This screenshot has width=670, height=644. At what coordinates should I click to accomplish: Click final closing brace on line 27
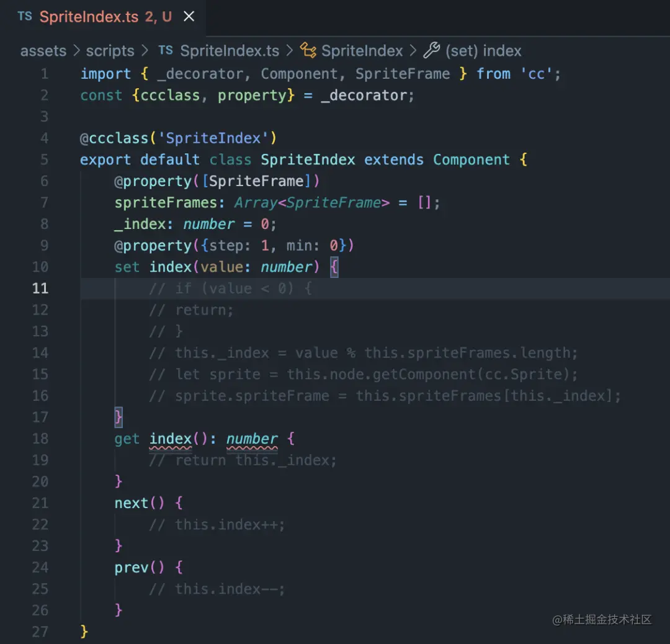tap(84, 632)
